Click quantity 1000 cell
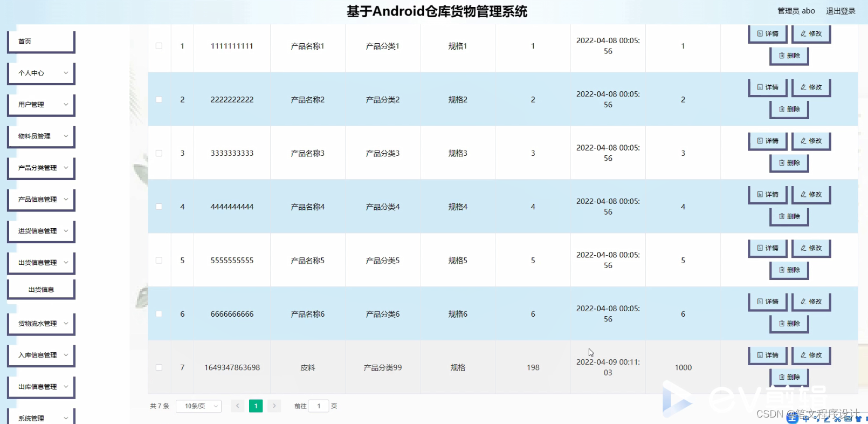 pyautogui.click(x=683, y=367)
